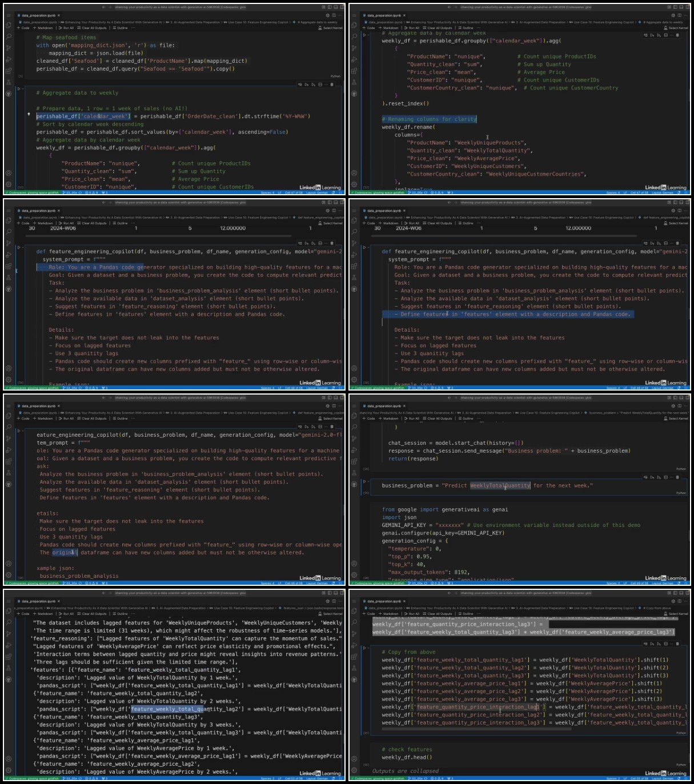Click 'Select Kernel' in the 'Map seafood items' frame
Screen dimensions: 694x784
point(330,28)
